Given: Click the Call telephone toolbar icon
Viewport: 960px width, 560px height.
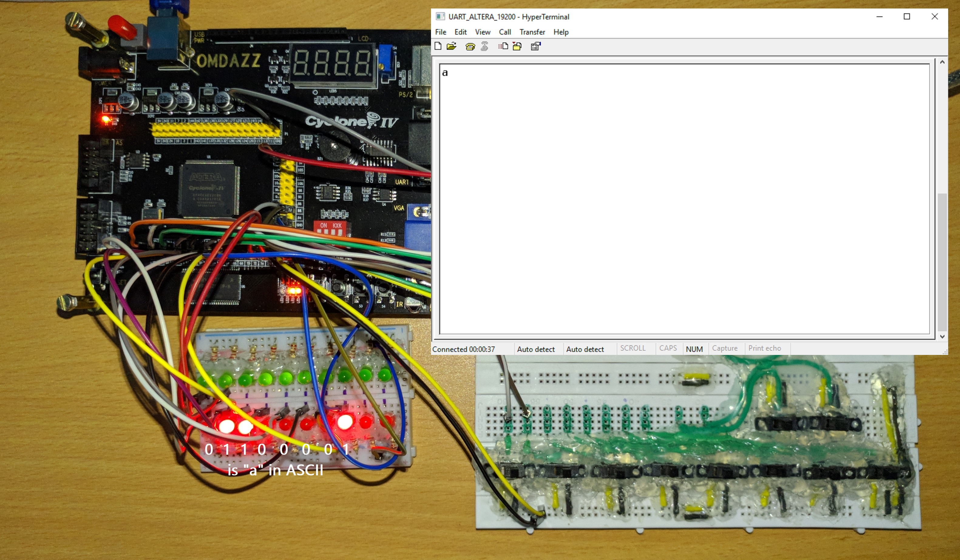Looking at the screenshot, I should [470, 46].
